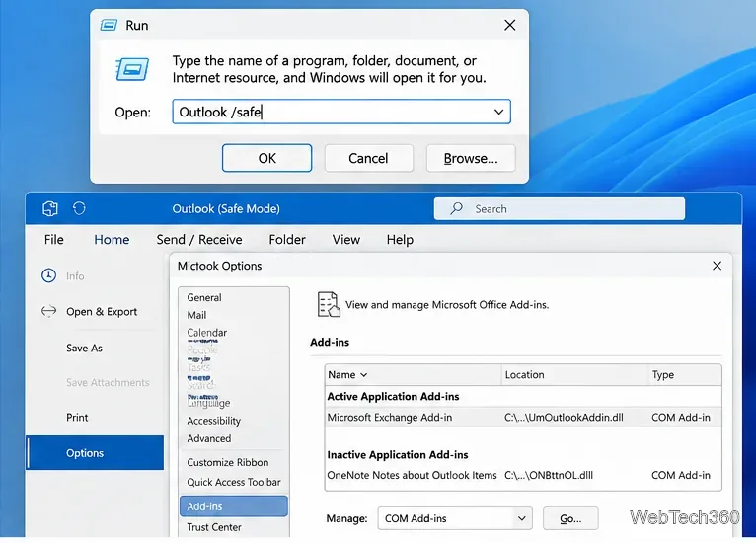Click the undo circular arrow icon in Outlook title bar
The image size is (756, 543).
[x=79, y=208]
